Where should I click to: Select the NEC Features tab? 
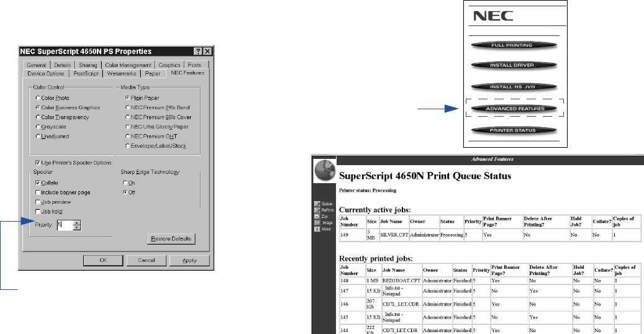point(188,73)
